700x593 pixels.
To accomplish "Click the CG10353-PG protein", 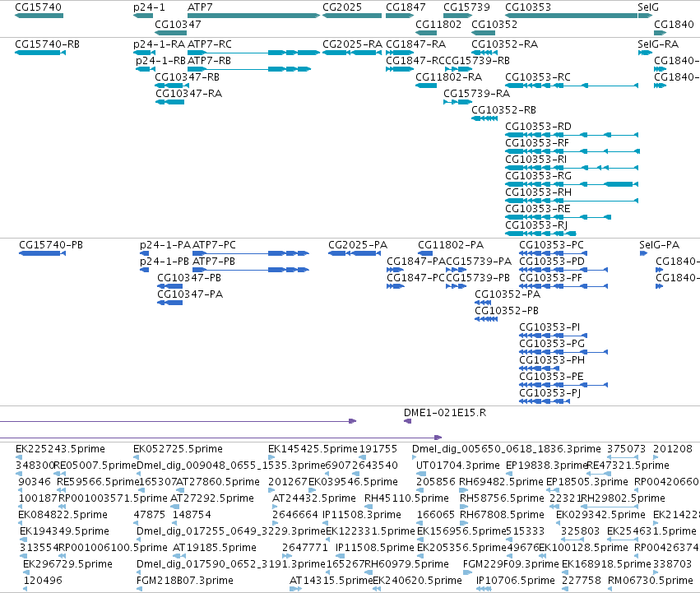I will pos(563,352).
